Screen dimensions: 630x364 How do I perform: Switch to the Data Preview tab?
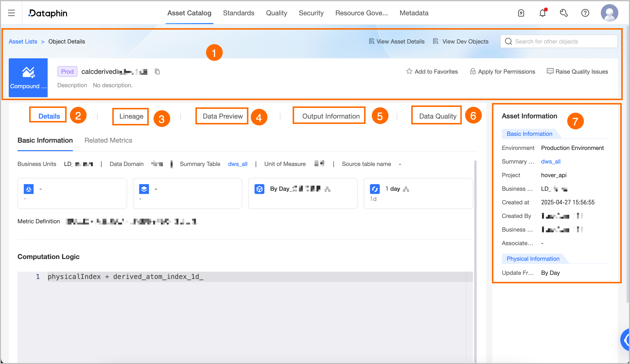click(x=222, y=116)
